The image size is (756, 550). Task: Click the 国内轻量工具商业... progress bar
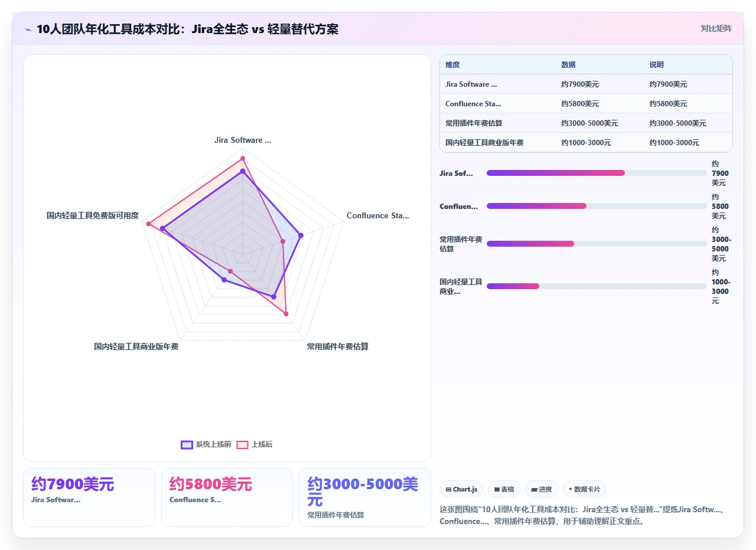(x=597, y=286)
